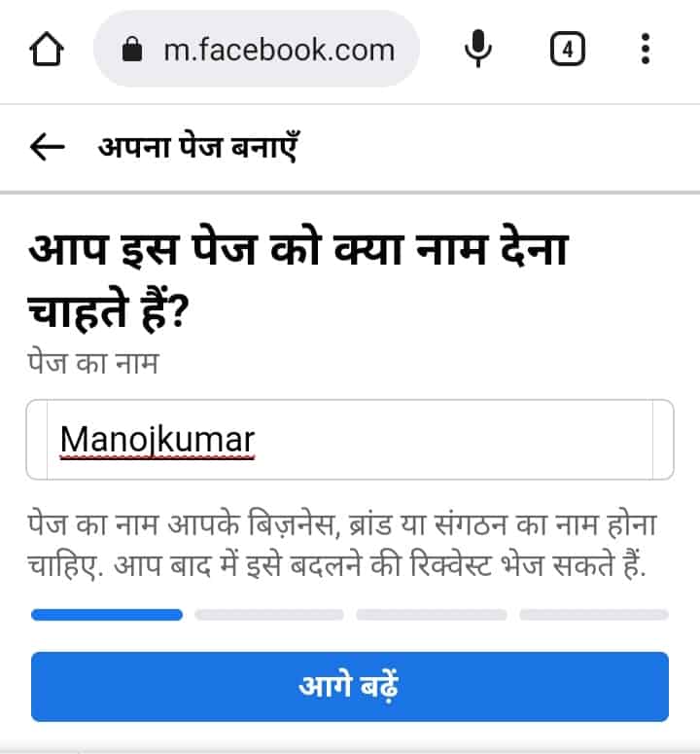Click the 'पेज का नाम' field label

coord(92,363)
